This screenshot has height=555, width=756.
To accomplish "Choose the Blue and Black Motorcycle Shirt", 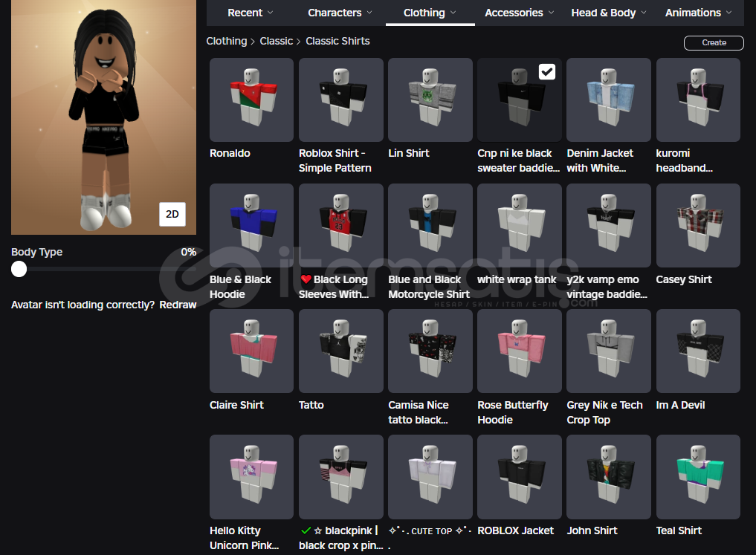I will (x=430, y=225).
